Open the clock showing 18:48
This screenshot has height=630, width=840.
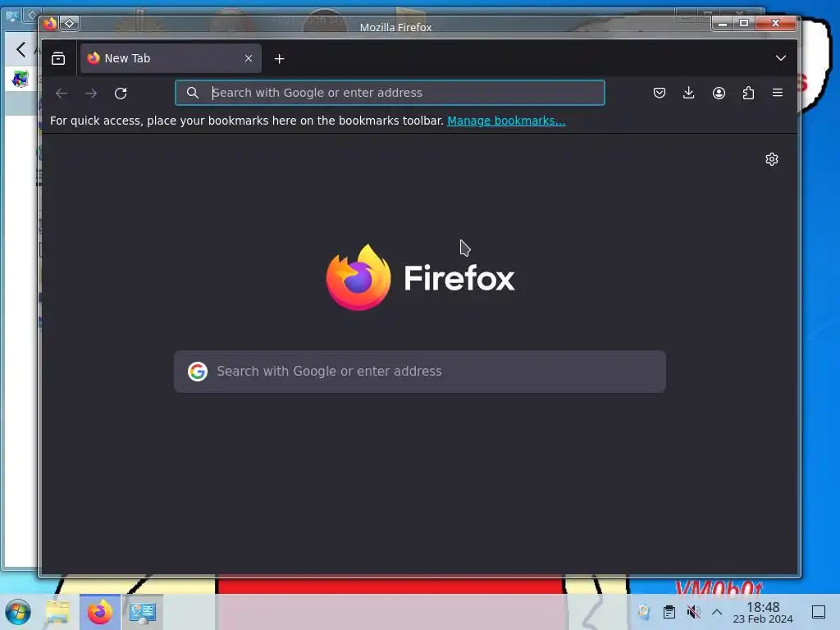click(763, 612)
